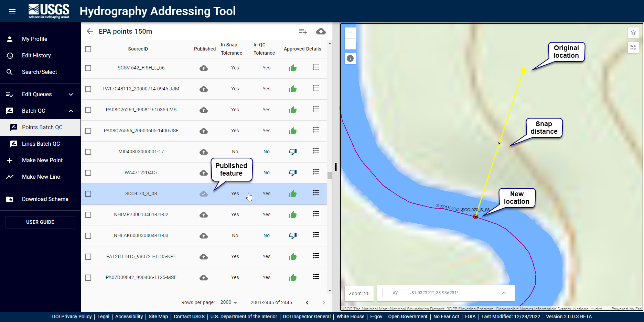
Task: Click the XY coordinate format field
Action: [395, 293]
